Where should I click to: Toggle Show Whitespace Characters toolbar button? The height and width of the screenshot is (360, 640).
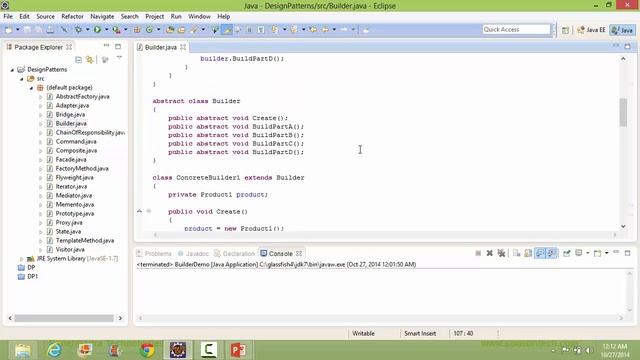[x=261, y=29]
